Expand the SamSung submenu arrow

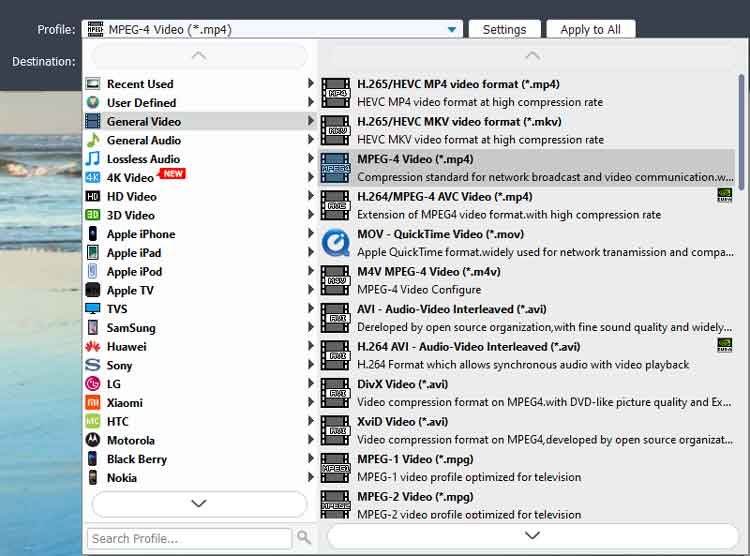(310, 327)
